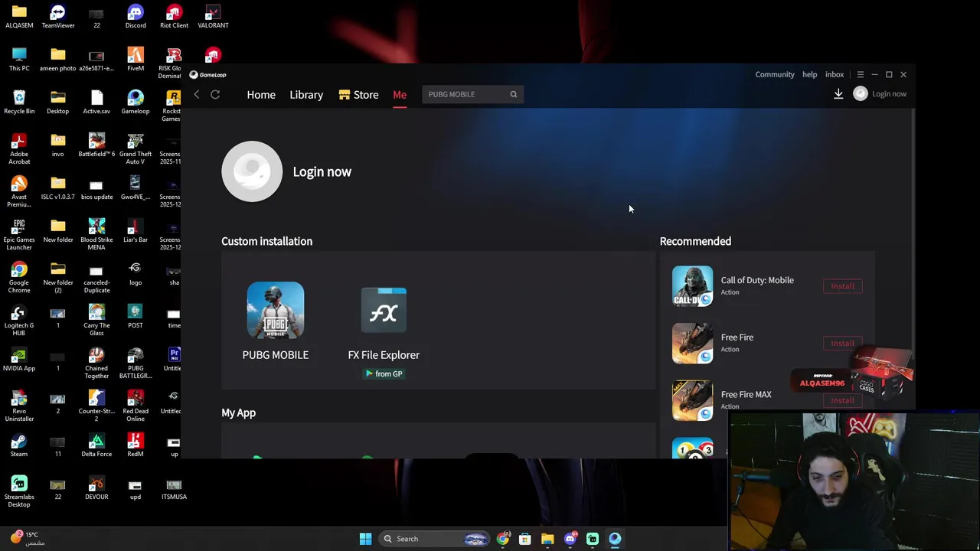980x551 pixels.
Task: Click the from GP label
Action: coord(384,373)
